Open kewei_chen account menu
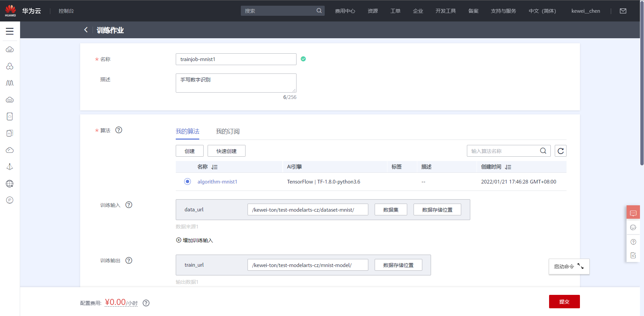644x316 pixels. pos(586,11)
